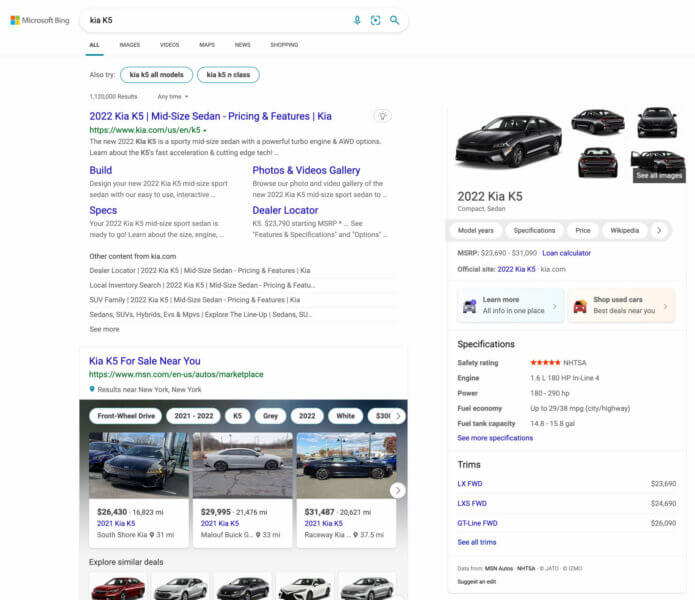Open the Shopping tab

pyautogui.click(x=284, y=45)
